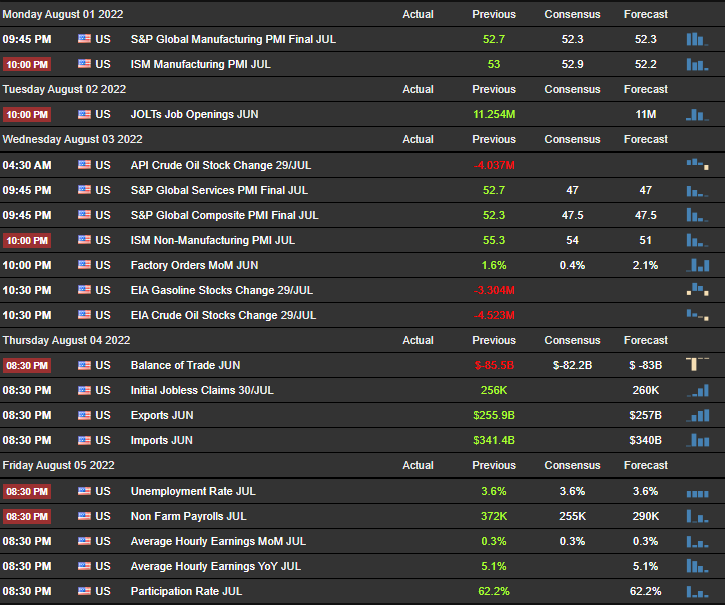
Task: Select the Monday August 01 2022 date header
Action: (x=63, y=14)
